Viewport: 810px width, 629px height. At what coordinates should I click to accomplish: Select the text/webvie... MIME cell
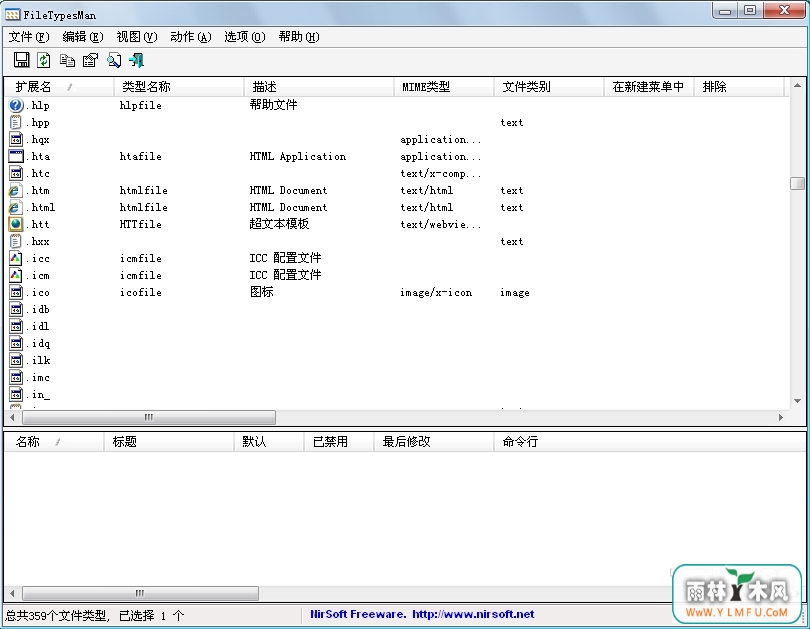click(x=441, y=225)
